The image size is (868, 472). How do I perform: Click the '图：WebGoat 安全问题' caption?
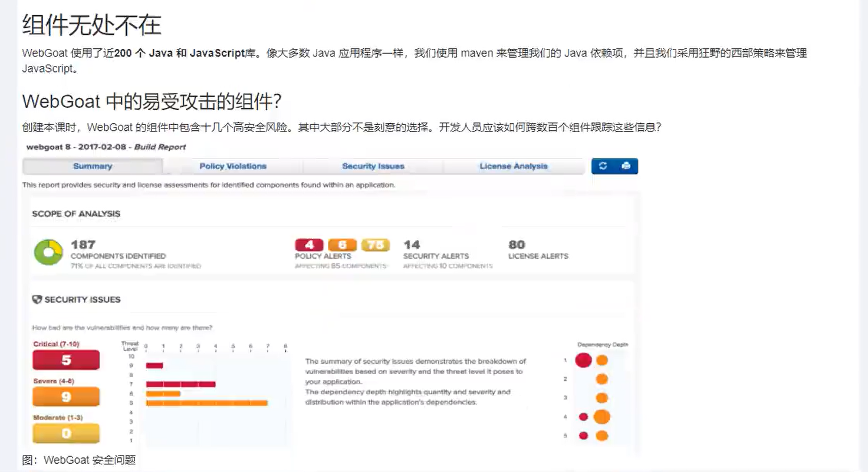[79, 460]
